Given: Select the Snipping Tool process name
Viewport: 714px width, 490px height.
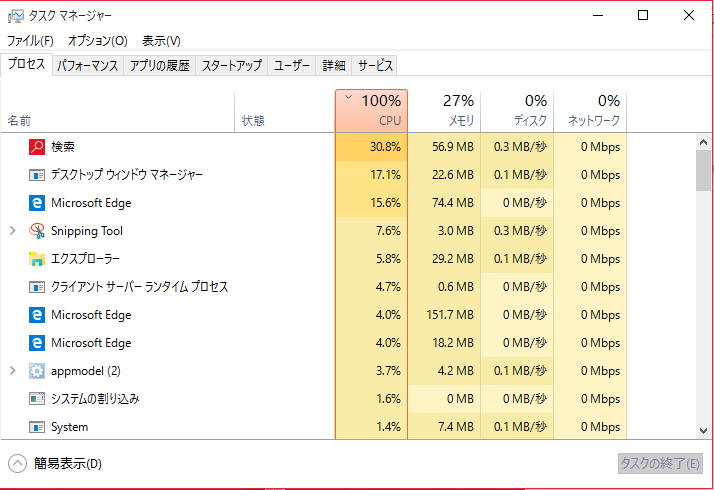Looking at the screenshot, I should 87,231.
